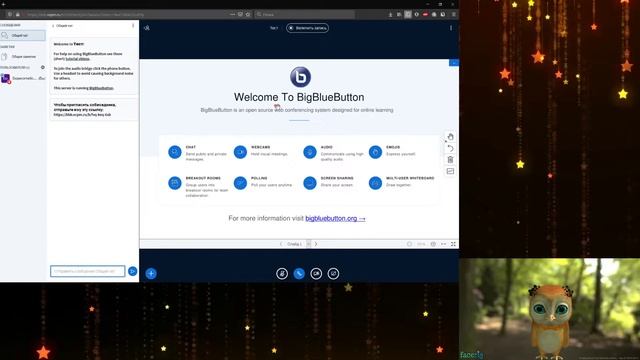Go to next slide arrow
This screenshot has width=640, height=360.
[x=316, y=244]
